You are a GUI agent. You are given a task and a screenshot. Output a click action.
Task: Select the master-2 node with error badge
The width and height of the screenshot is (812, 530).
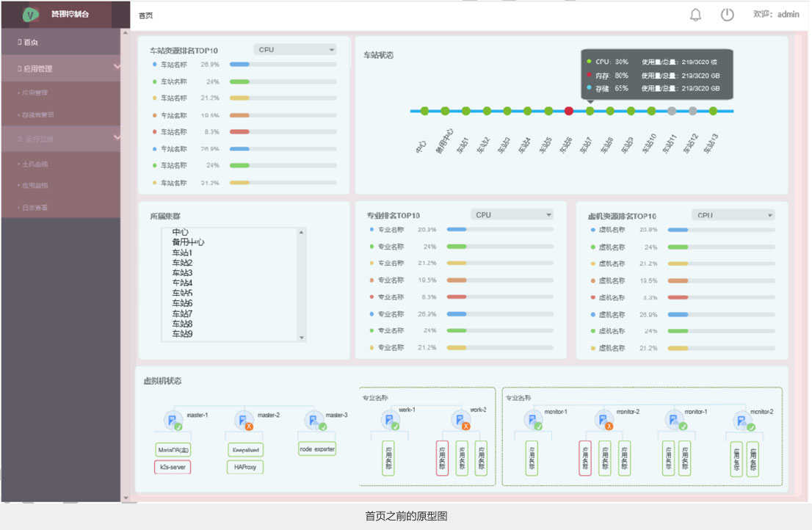[244, 421]
